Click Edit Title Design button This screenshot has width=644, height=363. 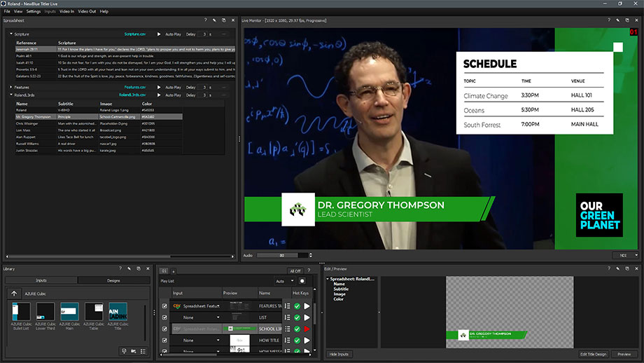593,354
